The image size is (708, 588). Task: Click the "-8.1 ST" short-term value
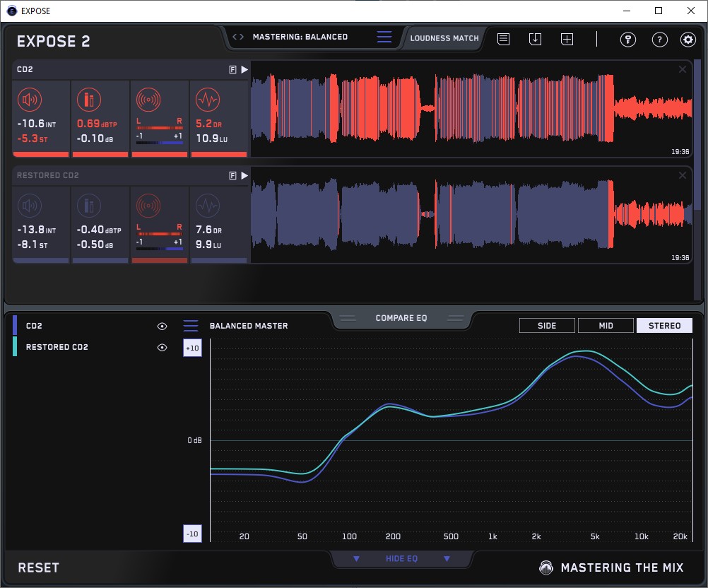pos(32,245)
